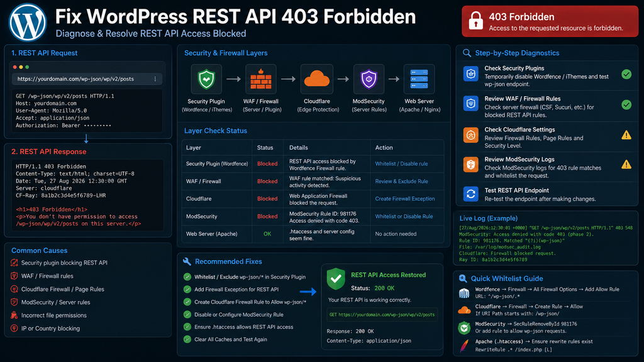Click the IP or Country blocking icon
644x362 pixels.
(14, 328)
